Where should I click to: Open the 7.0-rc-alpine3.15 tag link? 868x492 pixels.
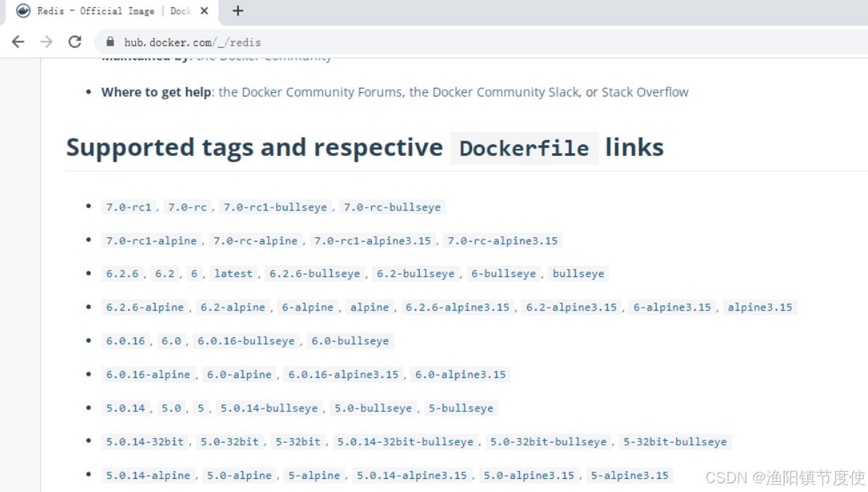pos(503,241)
